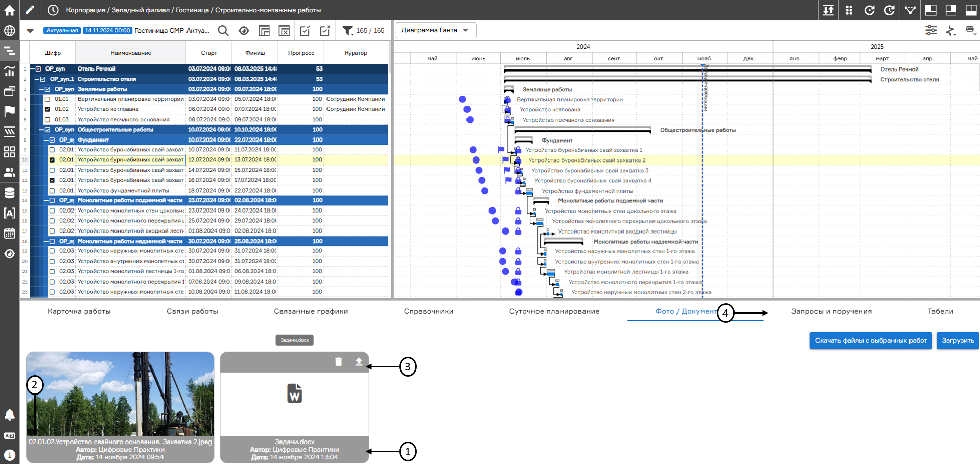Check the box for row 01.03
Viewport: 980px width, 464px height.
[x=48, y=120]
